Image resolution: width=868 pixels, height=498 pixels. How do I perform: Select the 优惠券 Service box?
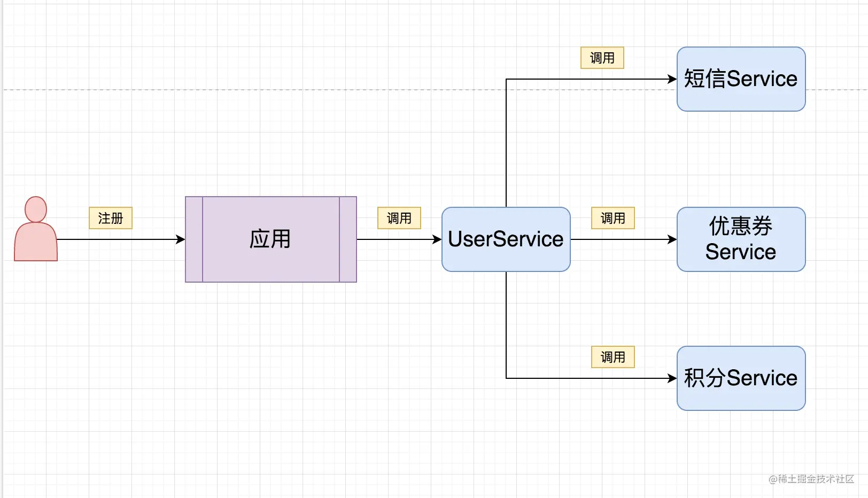(x=741, y=239)
